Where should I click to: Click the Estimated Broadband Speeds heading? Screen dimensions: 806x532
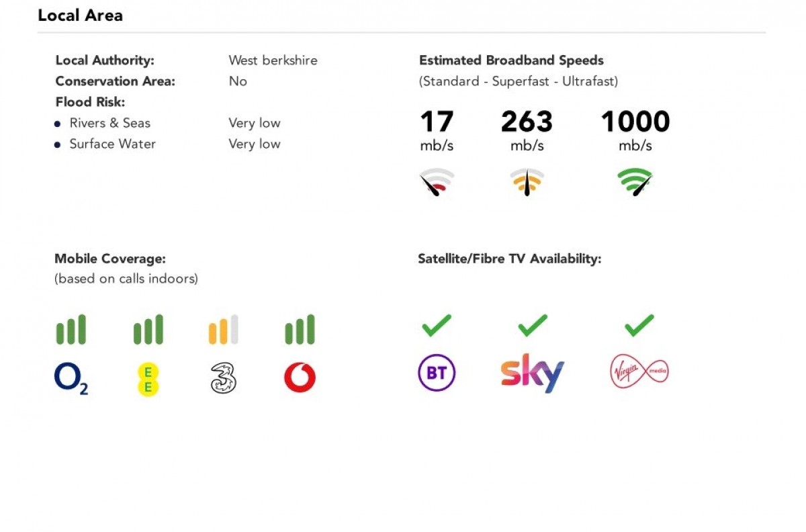[x=511, y=60]
